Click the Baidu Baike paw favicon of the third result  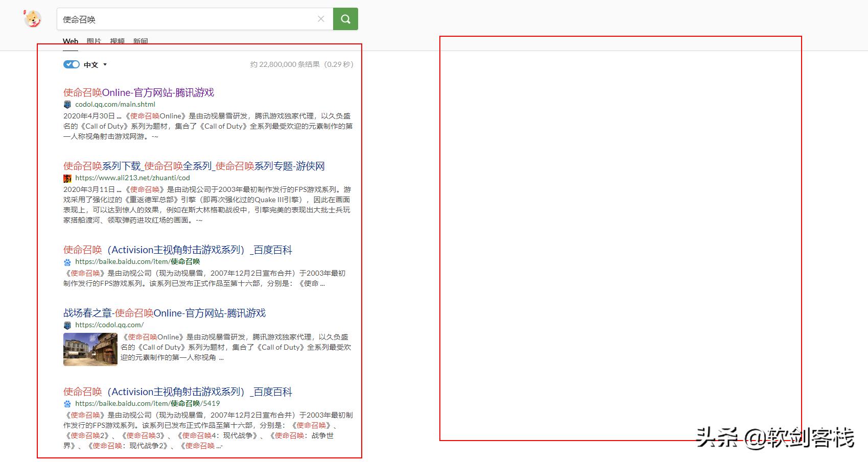click(66, 262)
